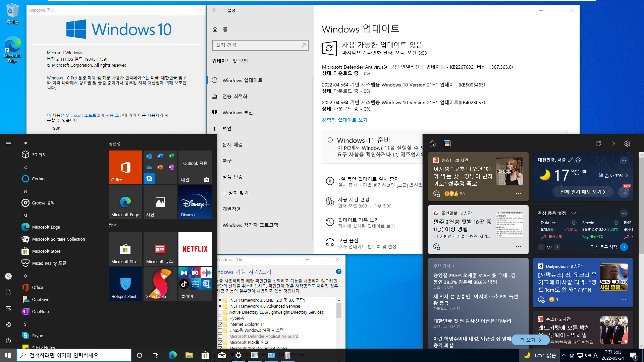Click the taskbar search box
Image resolution: width=644 pixels, height=362 pixels.
point(74,355)
